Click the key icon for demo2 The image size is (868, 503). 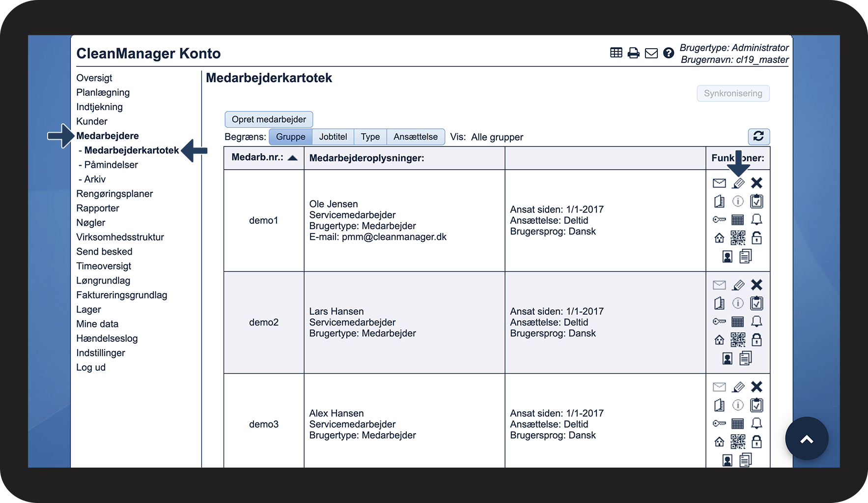(x=719, y=322)
